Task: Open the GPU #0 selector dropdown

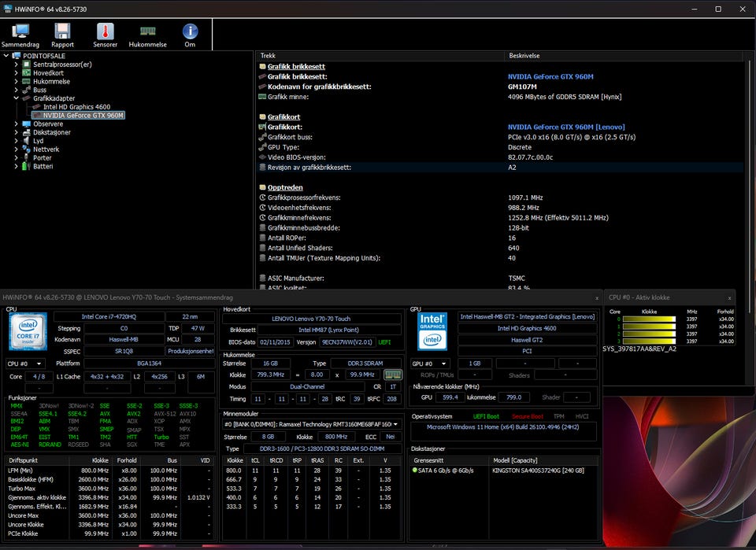Action: coord(430,364)
